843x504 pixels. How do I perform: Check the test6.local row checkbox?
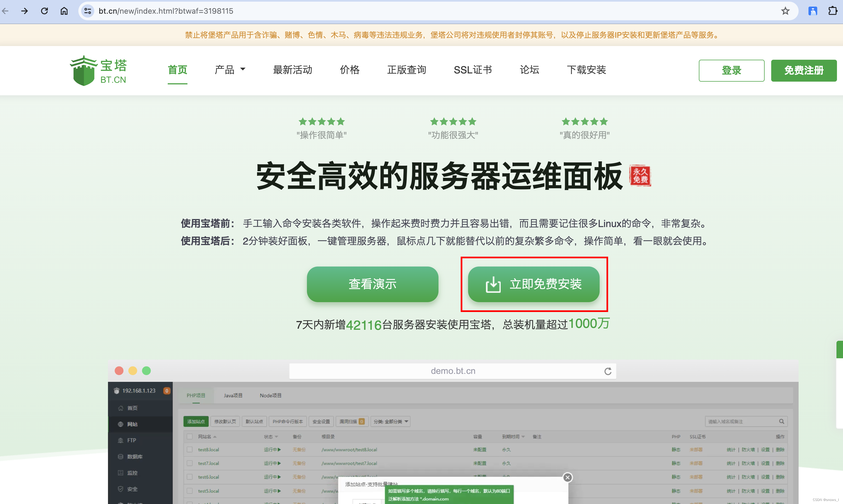pos(190,477)
